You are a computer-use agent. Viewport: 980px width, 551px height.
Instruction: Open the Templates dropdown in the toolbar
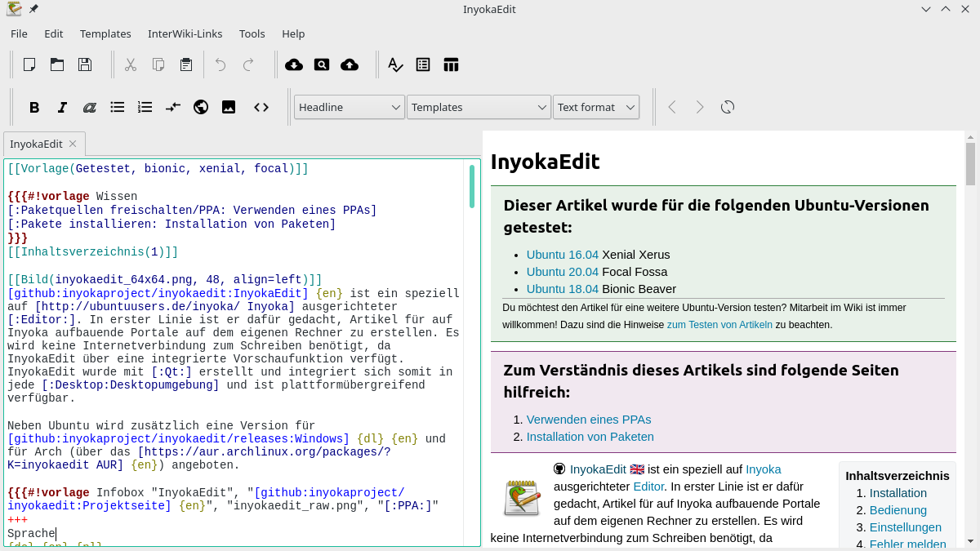coord(479,107)
